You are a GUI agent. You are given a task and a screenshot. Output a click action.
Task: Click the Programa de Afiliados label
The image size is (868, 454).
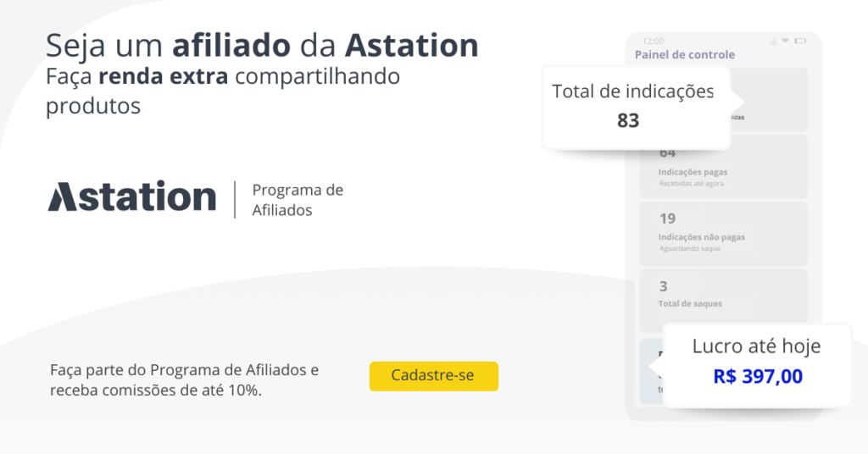click(x=298, y=200)
